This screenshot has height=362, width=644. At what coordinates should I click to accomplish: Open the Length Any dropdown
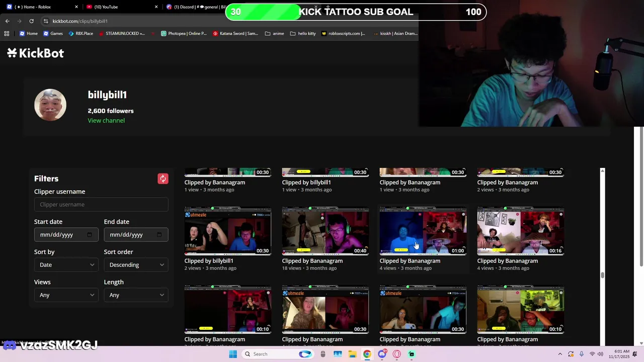(136, 295)
